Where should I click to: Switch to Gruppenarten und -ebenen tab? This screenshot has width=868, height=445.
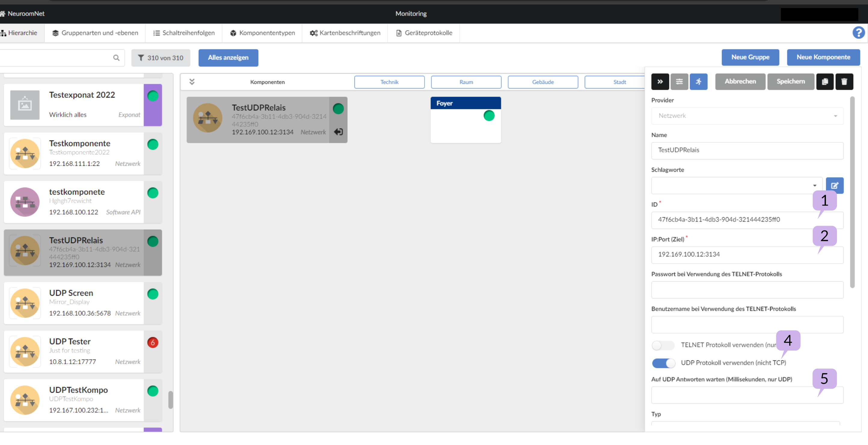click(x=95, y=33)
